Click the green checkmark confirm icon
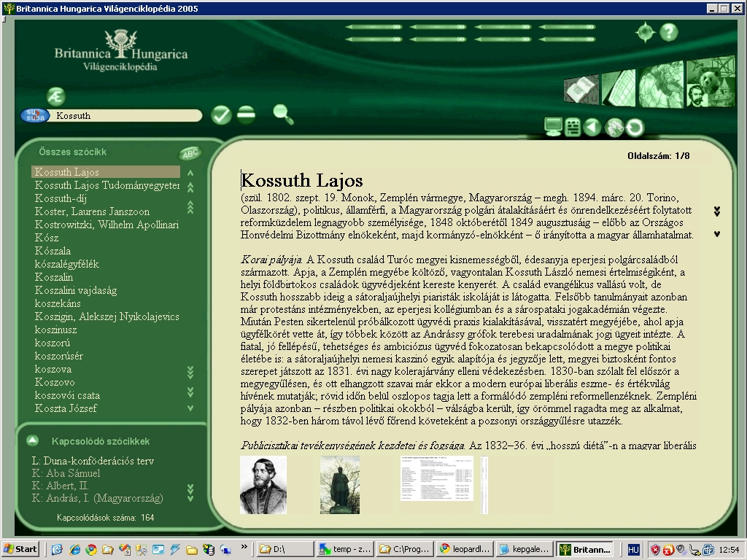The width and height of the screenshot is (747, 560). click(221, 114)
